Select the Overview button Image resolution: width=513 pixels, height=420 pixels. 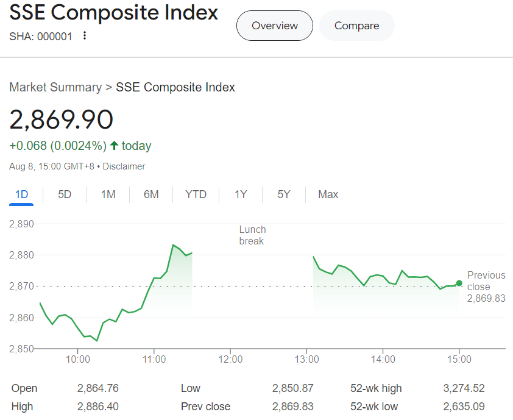coord(274,26)
